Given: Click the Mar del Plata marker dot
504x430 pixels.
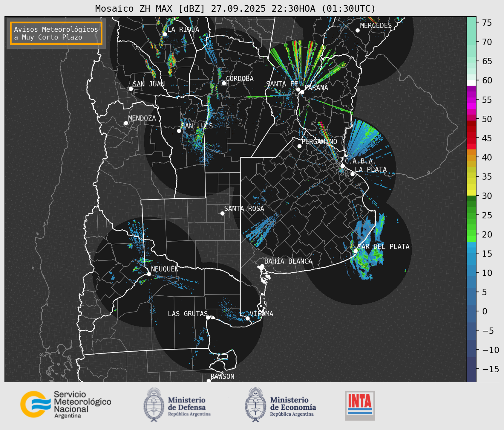Looking at the screenshot, I should pos(356,251).
